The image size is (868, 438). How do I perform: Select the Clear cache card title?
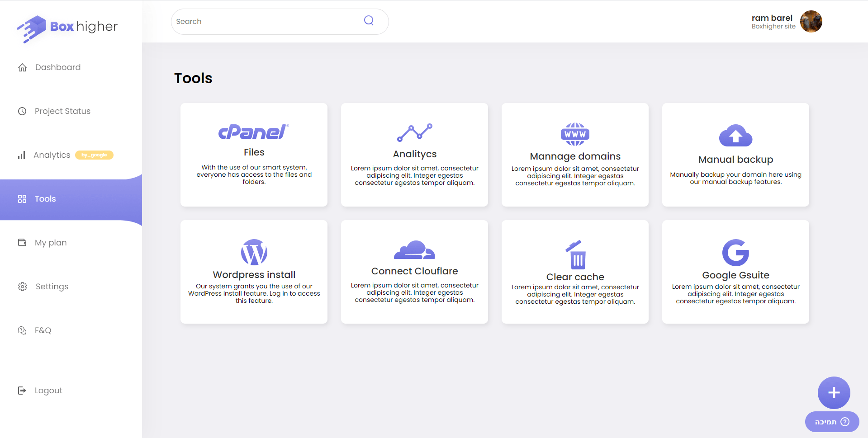point(575,277)
